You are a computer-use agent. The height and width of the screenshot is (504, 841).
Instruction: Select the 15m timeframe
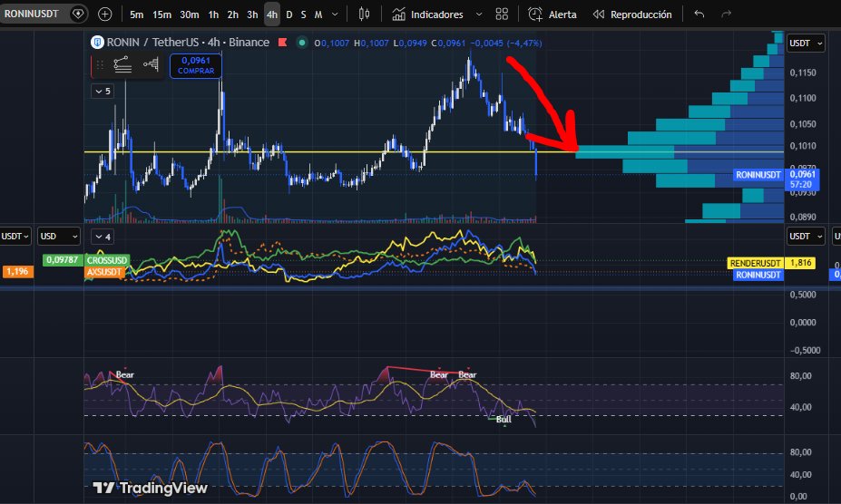click(x=161, y=15)
